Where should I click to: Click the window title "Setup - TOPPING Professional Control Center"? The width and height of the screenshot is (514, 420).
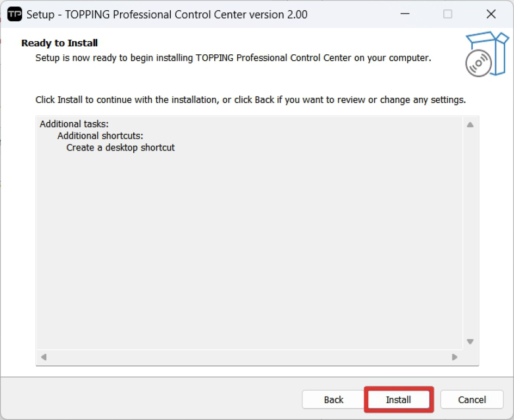pyautogui.click(x=166, y=15)
